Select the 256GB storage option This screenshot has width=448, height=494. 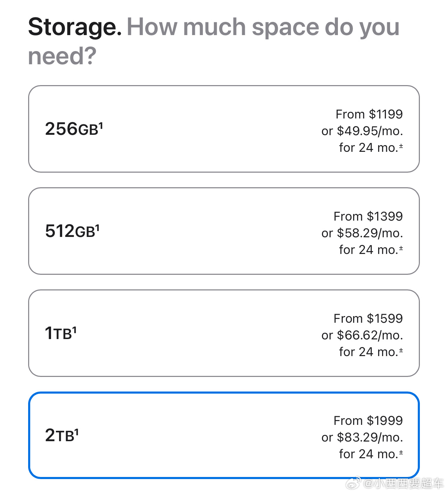[x=224, y=129]
